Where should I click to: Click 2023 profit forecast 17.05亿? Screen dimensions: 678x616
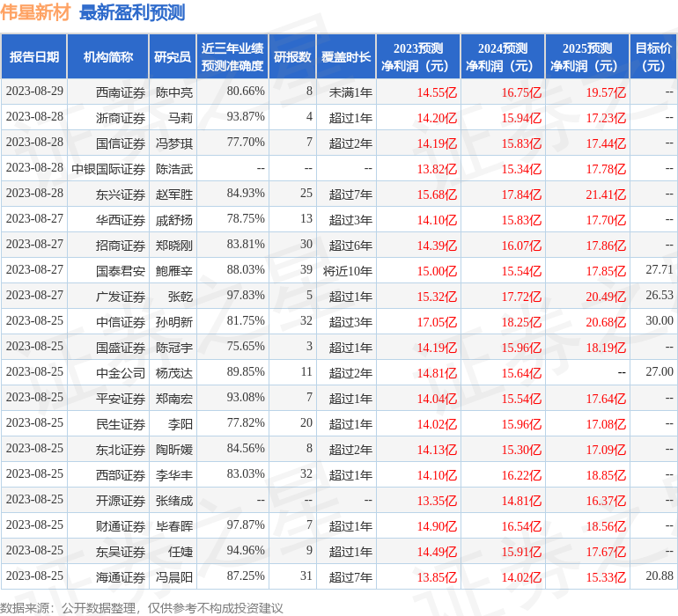[x=437, y=321]
